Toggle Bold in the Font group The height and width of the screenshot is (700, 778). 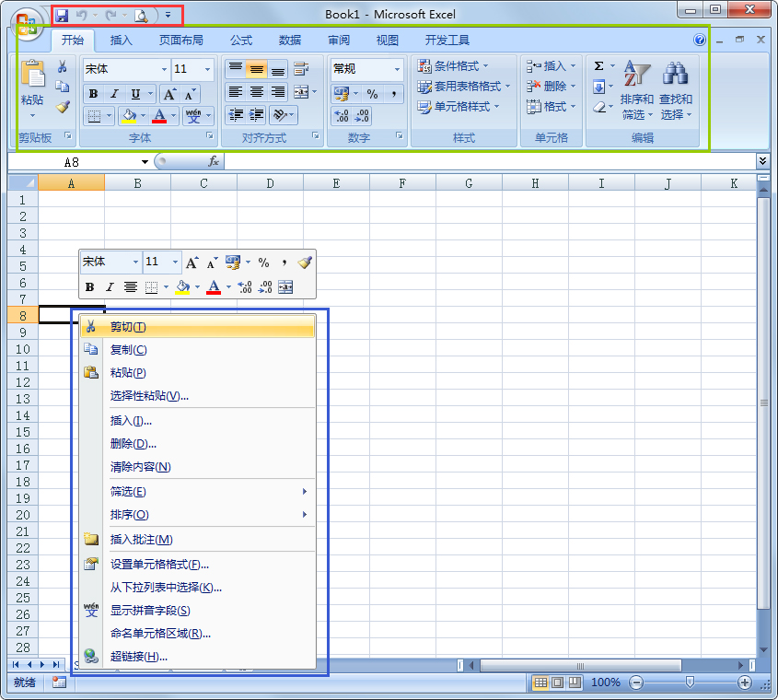91,94
